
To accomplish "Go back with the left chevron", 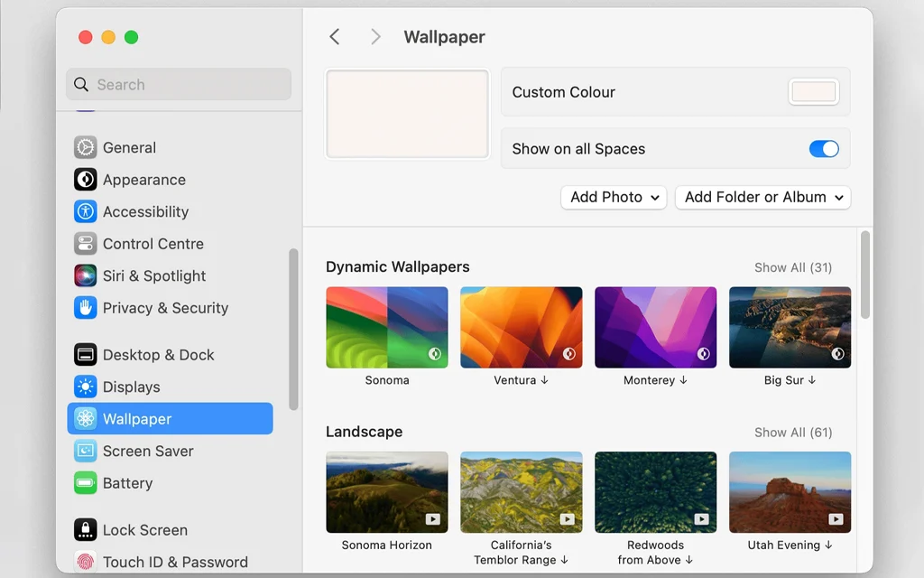I will pyautogui.click(x=334, y=36).
